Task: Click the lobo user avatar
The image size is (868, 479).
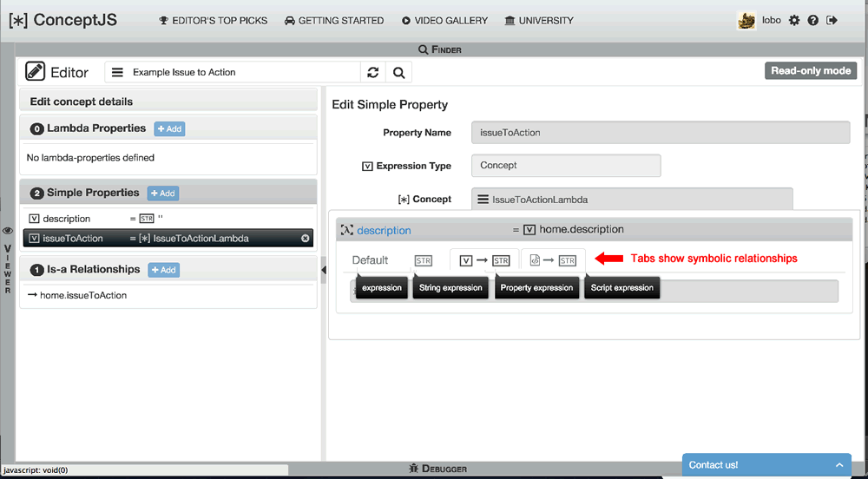Action: pyautogui.click(x=746, y=21)
